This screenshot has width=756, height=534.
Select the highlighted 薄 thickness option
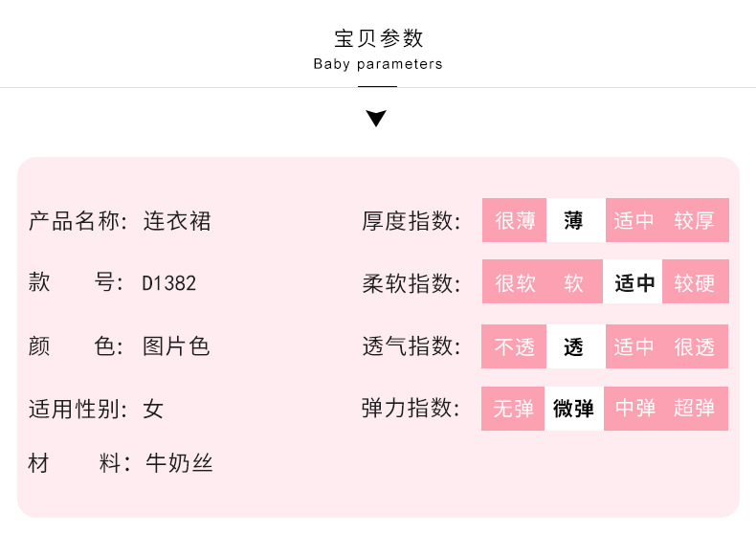pyautogui.click(x=574, y=221)
